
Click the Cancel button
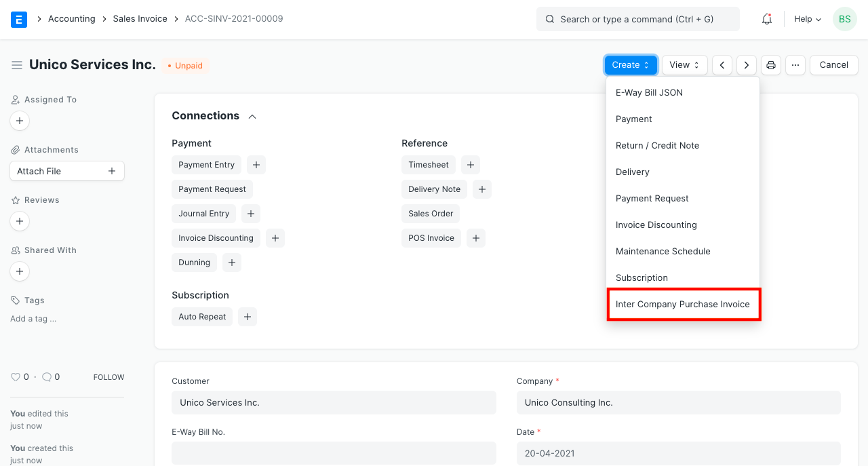click(833, 64)
